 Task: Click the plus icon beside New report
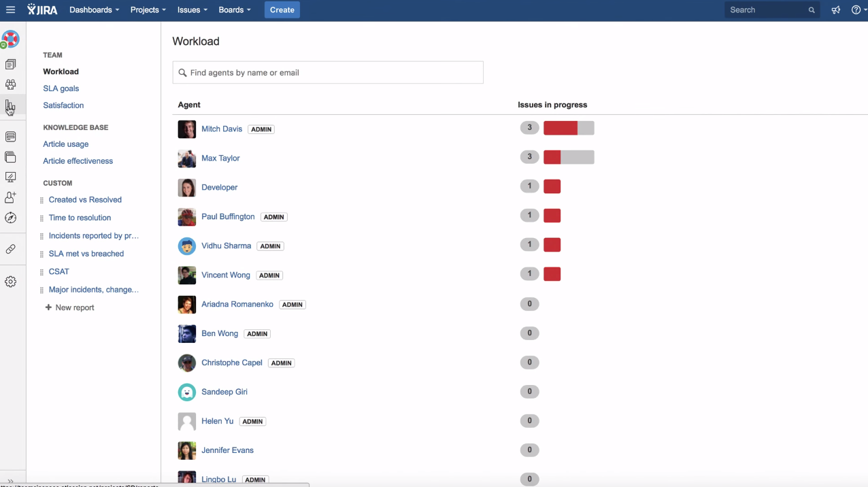coord(48,307)
